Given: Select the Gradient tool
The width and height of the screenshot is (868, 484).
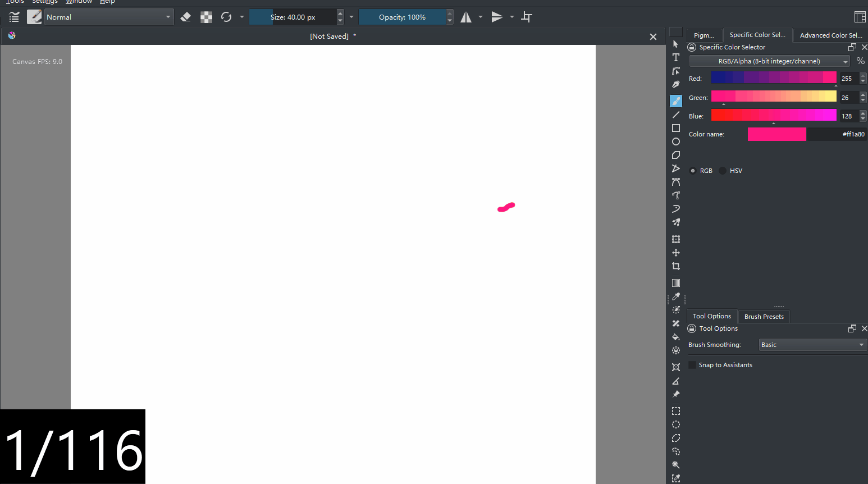Looking at the screenshot, I should 676,283.
